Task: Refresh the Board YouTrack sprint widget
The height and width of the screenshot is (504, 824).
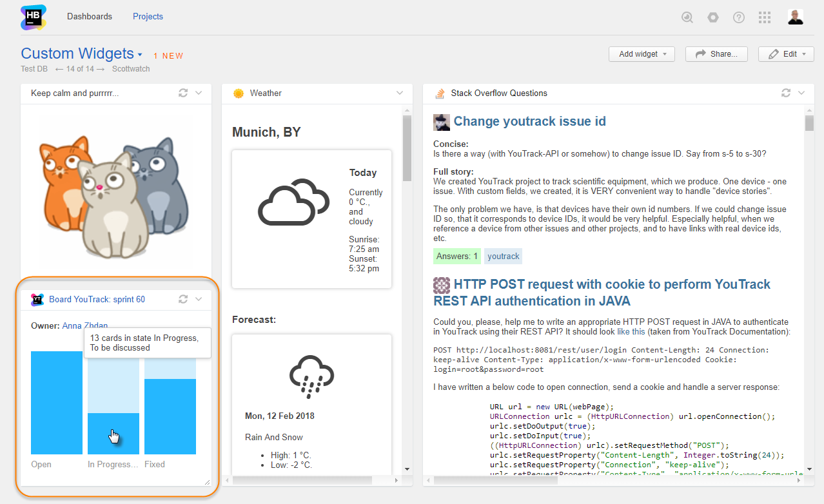Action: point(183,299)
